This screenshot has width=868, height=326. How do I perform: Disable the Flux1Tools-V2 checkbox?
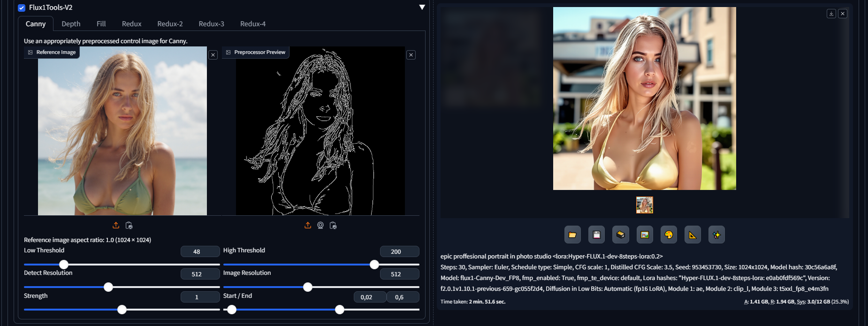tap(22, 8)
